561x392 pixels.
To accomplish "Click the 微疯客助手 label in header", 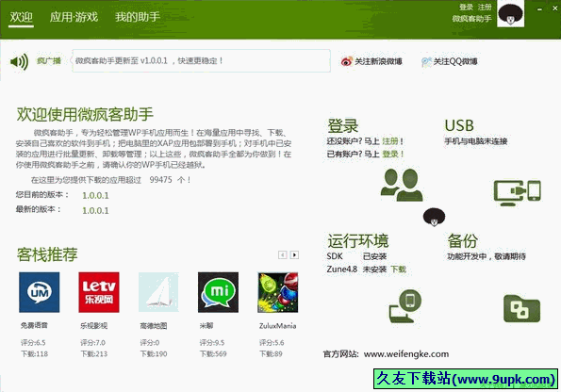I will click(471, 19).
